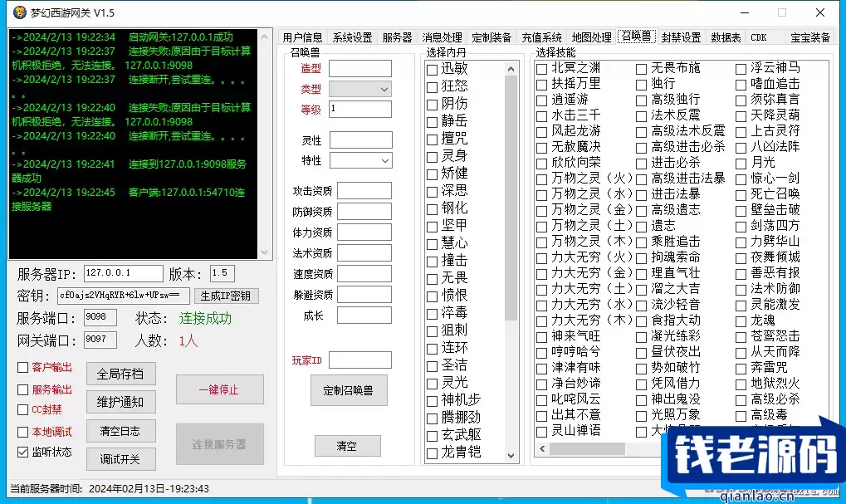
Task: Click the 服务器IP input field
Action: tap(124, 273)
